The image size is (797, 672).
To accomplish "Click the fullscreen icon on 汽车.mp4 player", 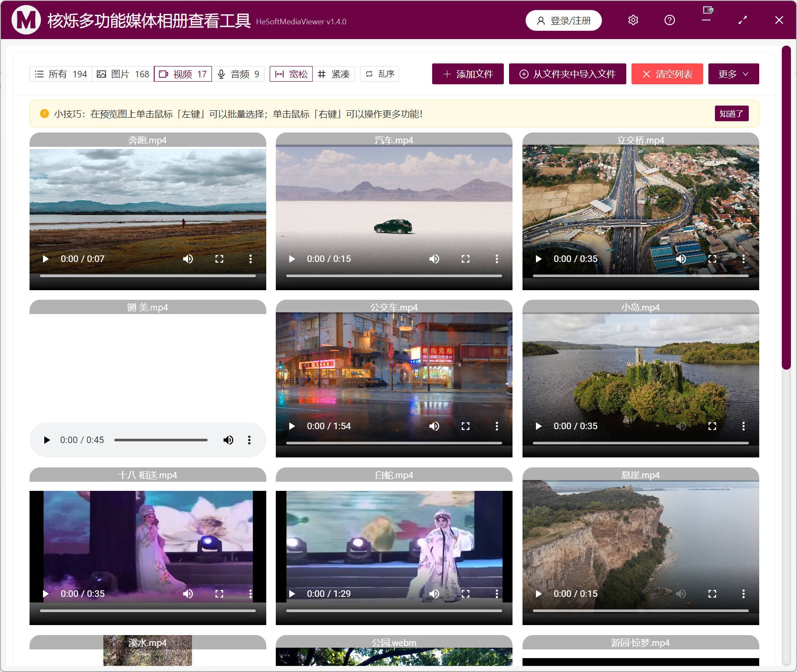I will click(465, 258).
